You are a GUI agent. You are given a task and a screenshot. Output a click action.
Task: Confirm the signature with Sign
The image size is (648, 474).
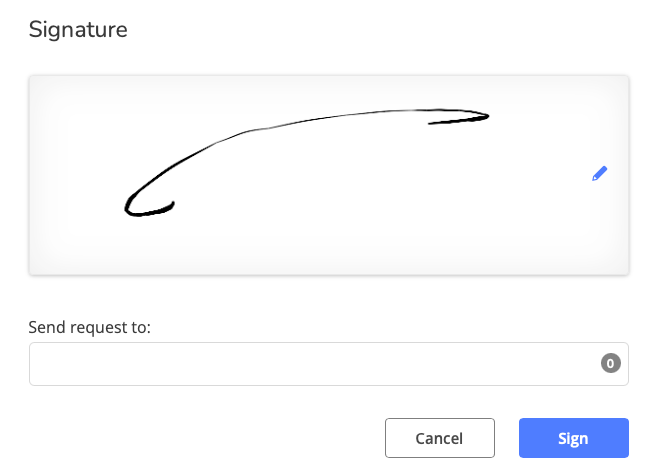tap(573, 438)
